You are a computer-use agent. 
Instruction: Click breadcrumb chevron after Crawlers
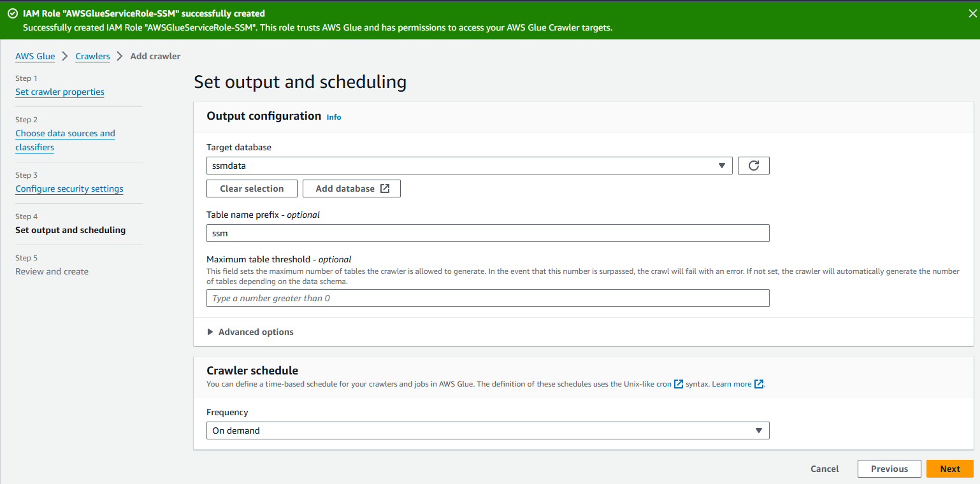(120, 56)
